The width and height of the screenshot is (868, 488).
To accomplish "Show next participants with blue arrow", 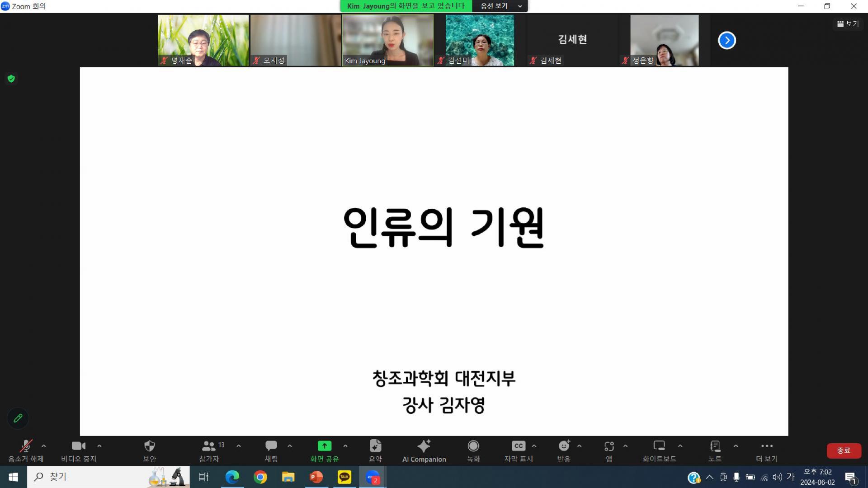I will pos(726,40).
